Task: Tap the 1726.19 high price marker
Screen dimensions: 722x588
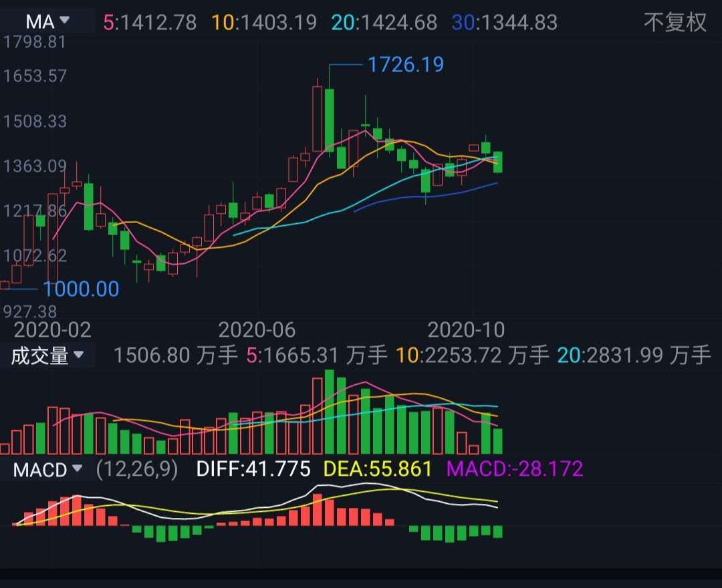Action: (406, 64)
